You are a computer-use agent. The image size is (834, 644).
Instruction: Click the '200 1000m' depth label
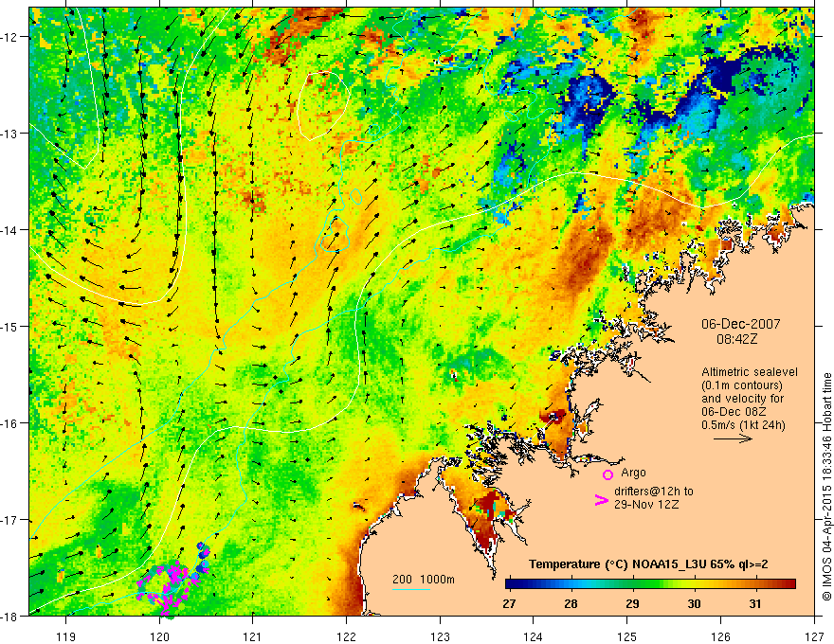click(x=424, y=580)
